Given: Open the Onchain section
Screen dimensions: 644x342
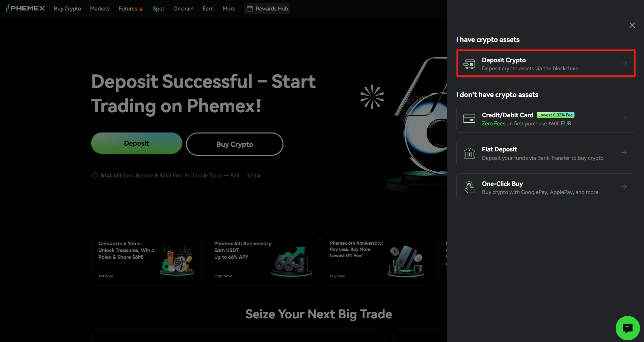Looking at the screenshot, I should (x=183, y=8).
